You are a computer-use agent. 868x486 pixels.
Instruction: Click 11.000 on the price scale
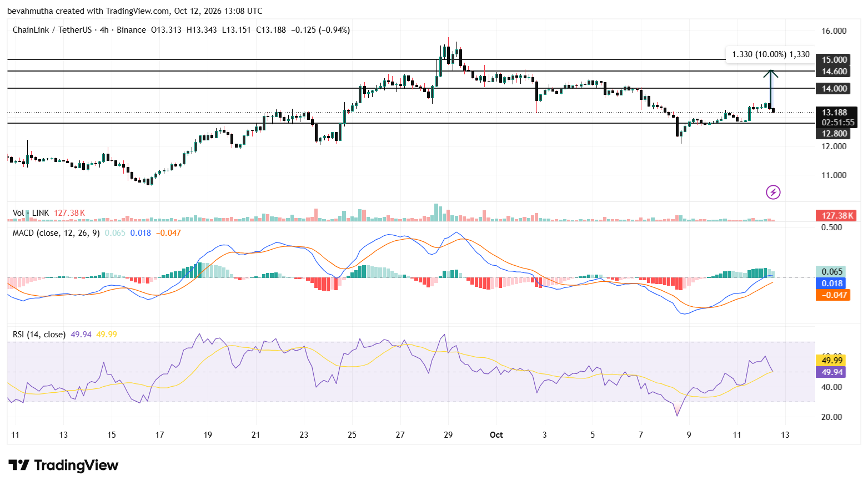click(834, 175)
